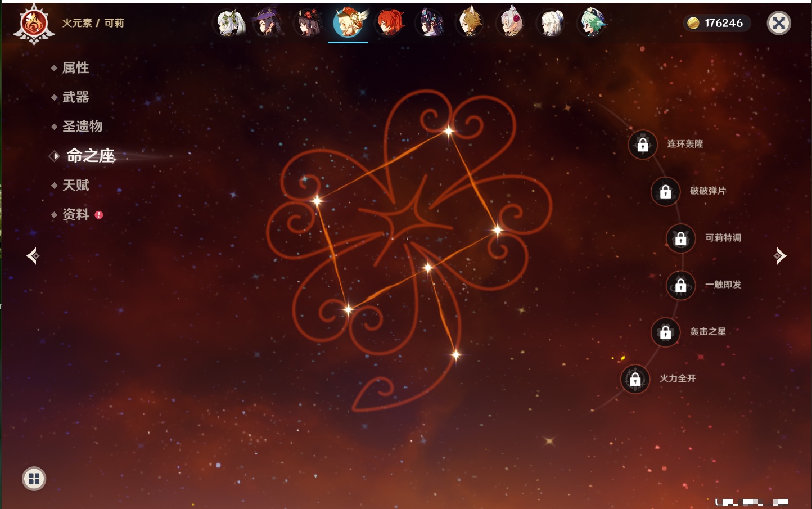
Task: Open locked constellation 连环轰隆
Action: pyautogui.click(x=643, y=145)
